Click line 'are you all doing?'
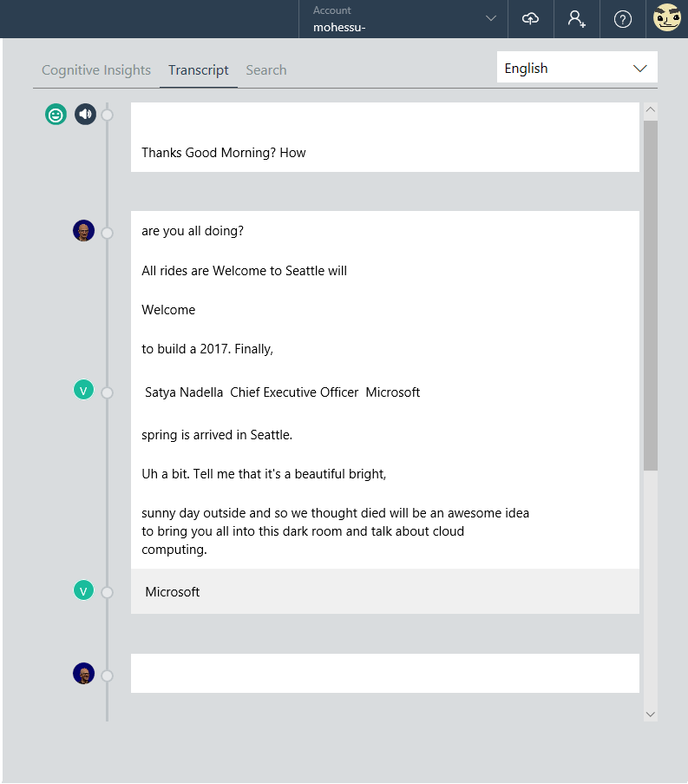 coord(193,231)
